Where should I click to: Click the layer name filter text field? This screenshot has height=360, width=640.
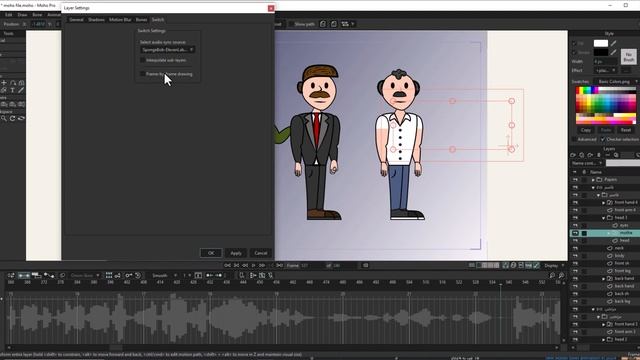click(x=623, y=163)
